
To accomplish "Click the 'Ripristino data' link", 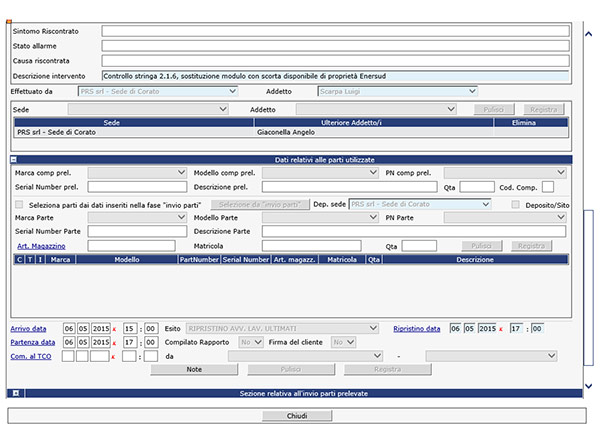I will pyautogui.click(x=417, y=329).
